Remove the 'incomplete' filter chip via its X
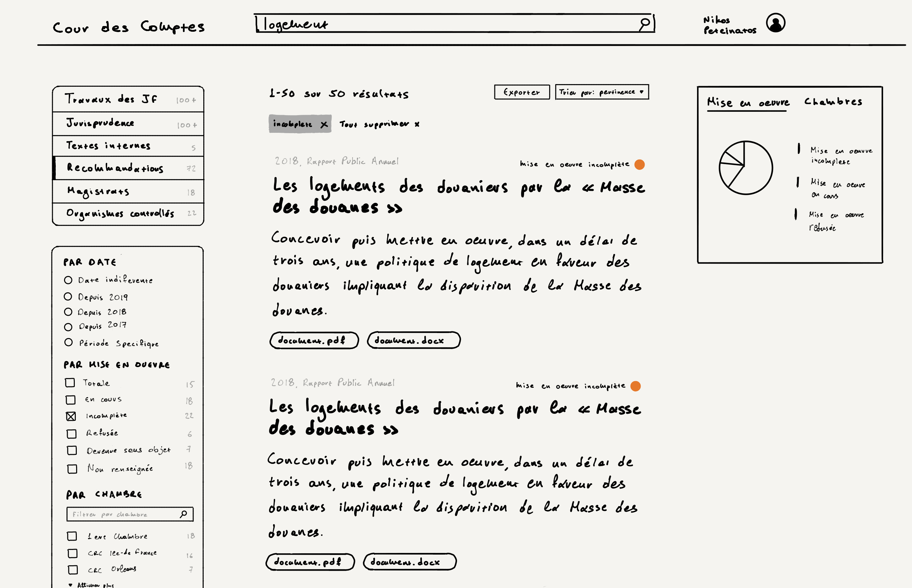This screenshot has height=588, width=912. [324, 124]
